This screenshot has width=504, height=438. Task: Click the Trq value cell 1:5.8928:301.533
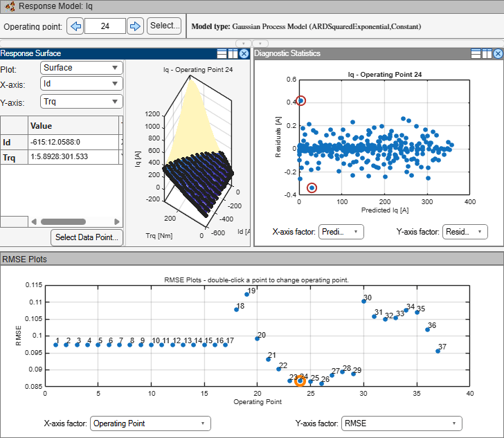point(73,157)
